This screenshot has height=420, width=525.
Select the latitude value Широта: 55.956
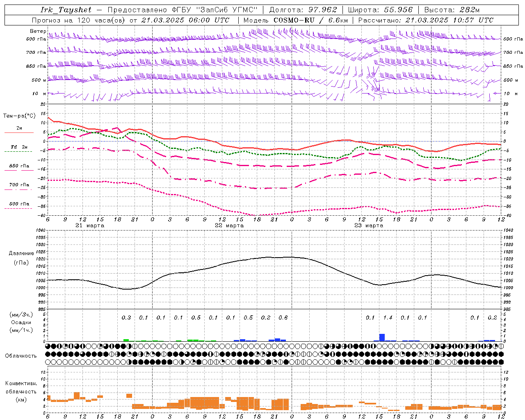click(380, 10)
